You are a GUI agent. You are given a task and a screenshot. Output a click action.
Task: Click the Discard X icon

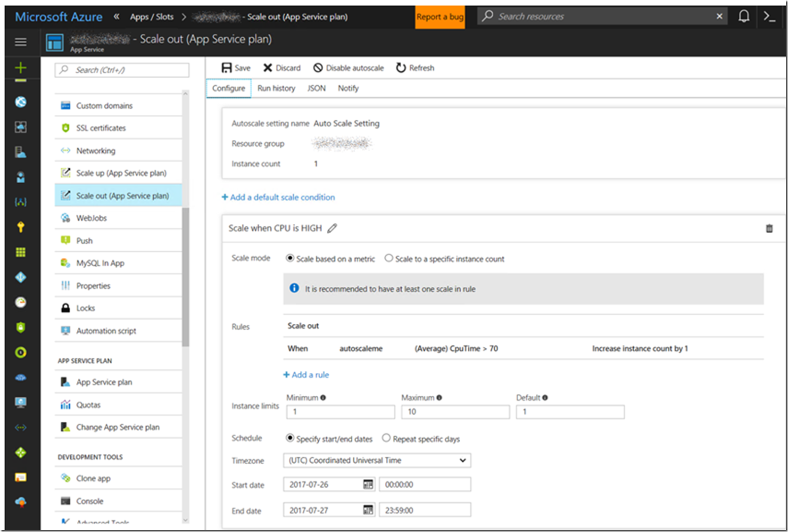(267, 68)
